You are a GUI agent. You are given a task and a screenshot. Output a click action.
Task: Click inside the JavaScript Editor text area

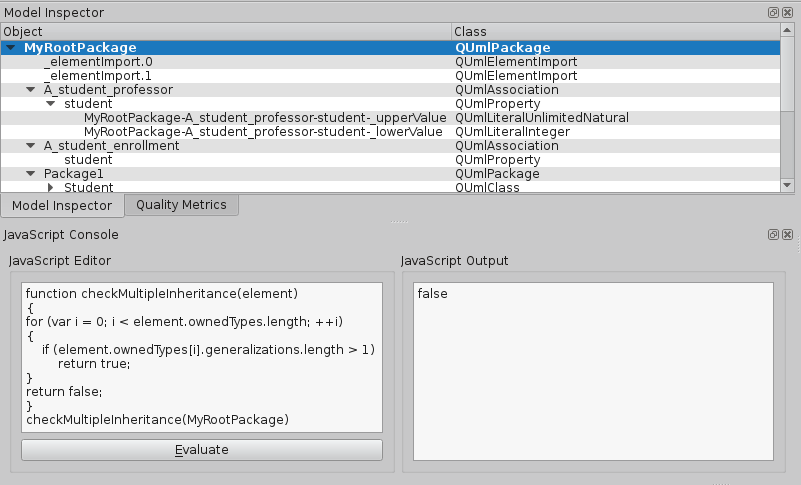click(202, 357)
